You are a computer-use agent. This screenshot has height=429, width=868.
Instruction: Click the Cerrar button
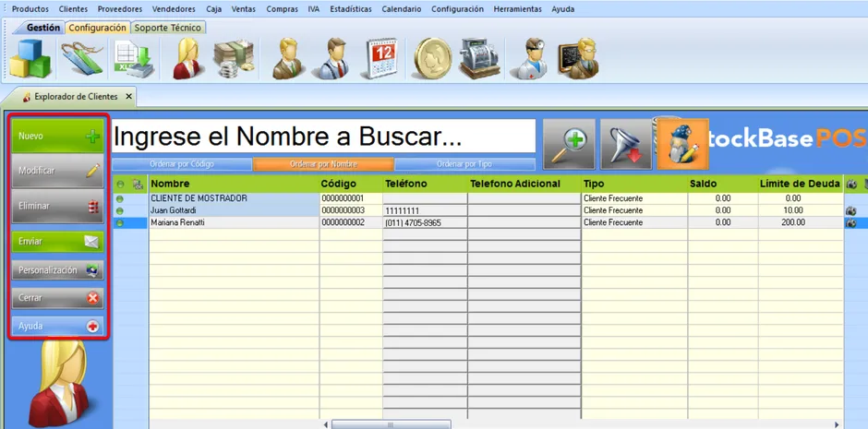[57, 298]
